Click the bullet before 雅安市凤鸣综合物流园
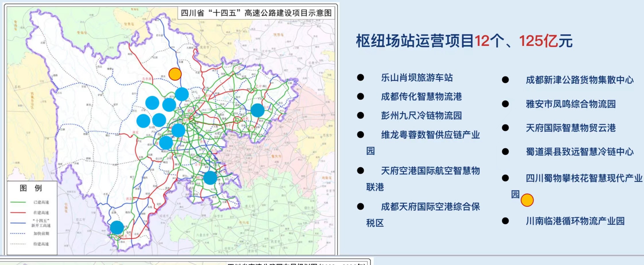The width and height of the screenshot is (644, 265). pyautogui.click(x=505, y=104)
